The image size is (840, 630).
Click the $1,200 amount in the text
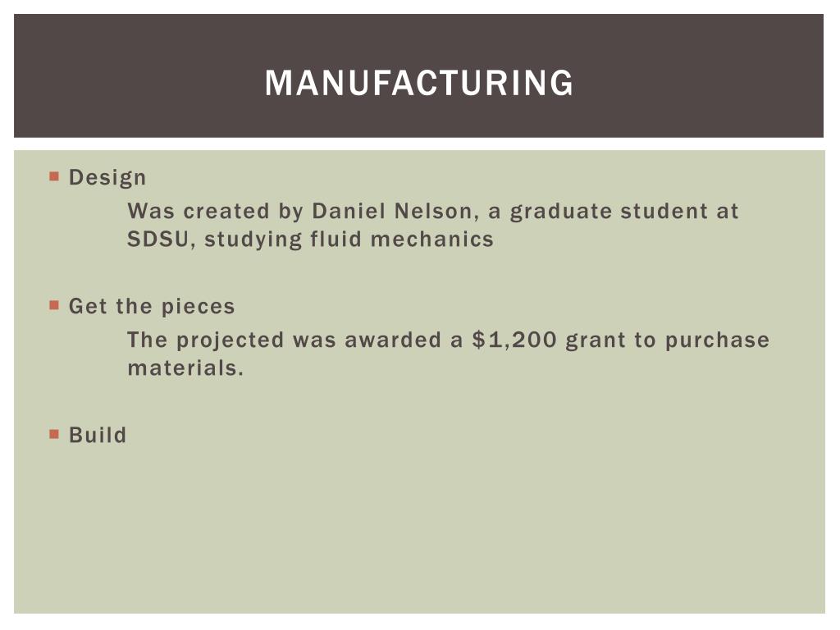(x=514, y=340)
